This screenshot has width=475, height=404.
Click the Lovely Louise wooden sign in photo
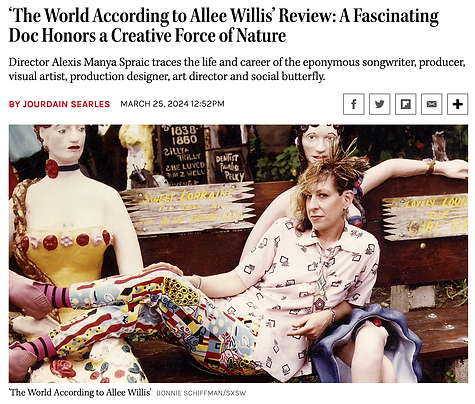point(425,216)
